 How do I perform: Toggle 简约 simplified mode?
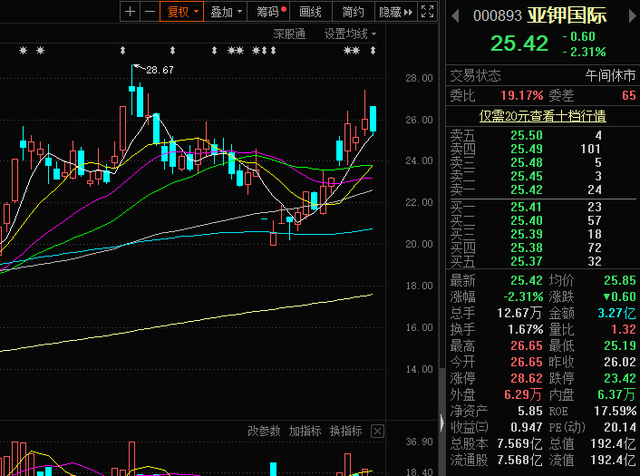(353, 11)
